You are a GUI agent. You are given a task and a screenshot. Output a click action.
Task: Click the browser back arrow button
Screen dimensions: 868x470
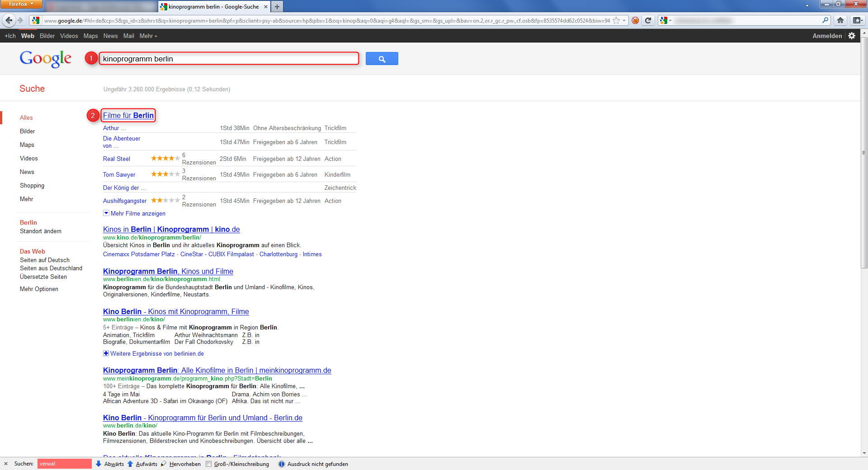[x=9, y=20]
